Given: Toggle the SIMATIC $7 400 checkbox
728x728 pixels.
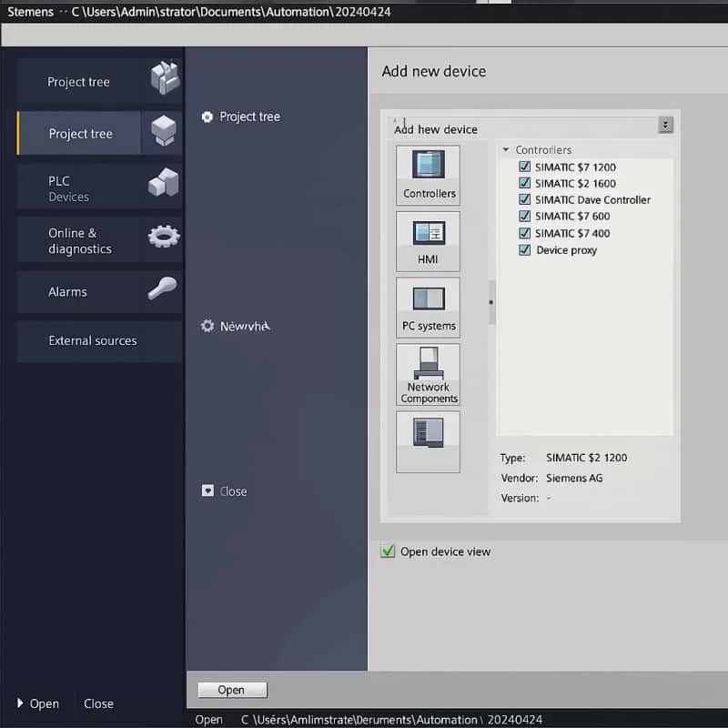Looking at the screenshot, I should coord(525,233).
